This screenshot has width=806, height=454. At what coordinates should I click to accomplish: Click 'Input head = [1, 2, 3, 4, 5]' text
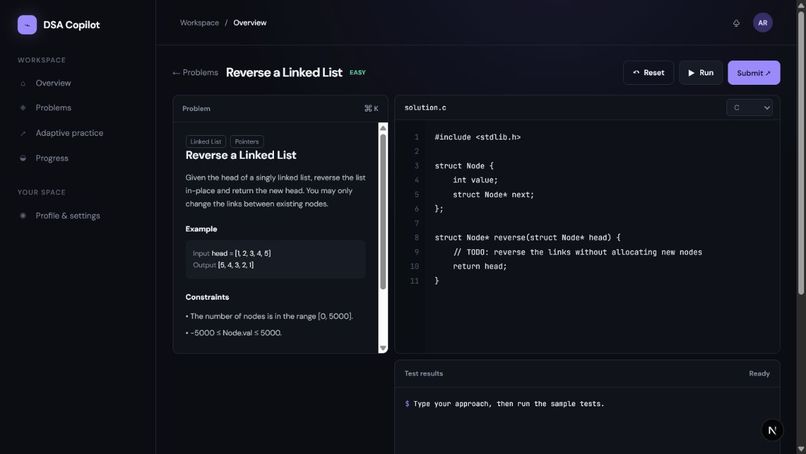(232, 253)
